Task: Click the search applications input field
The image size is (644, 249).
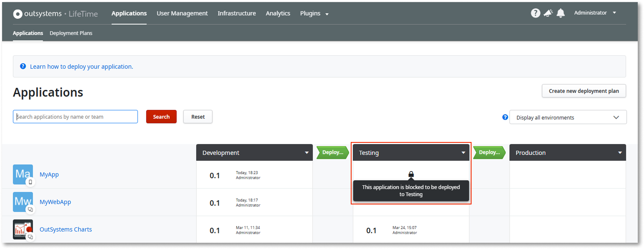Action: [75, 117]
